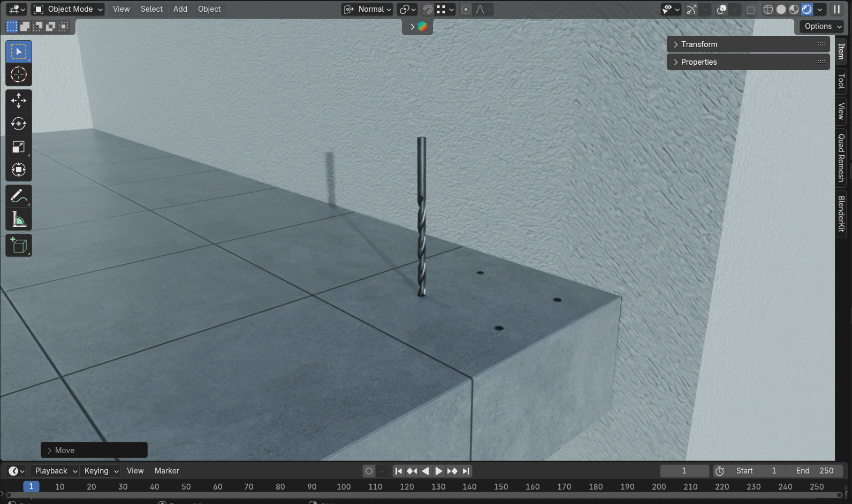
Task: Open the Object Mode dropdown
Action: point(67,9)
